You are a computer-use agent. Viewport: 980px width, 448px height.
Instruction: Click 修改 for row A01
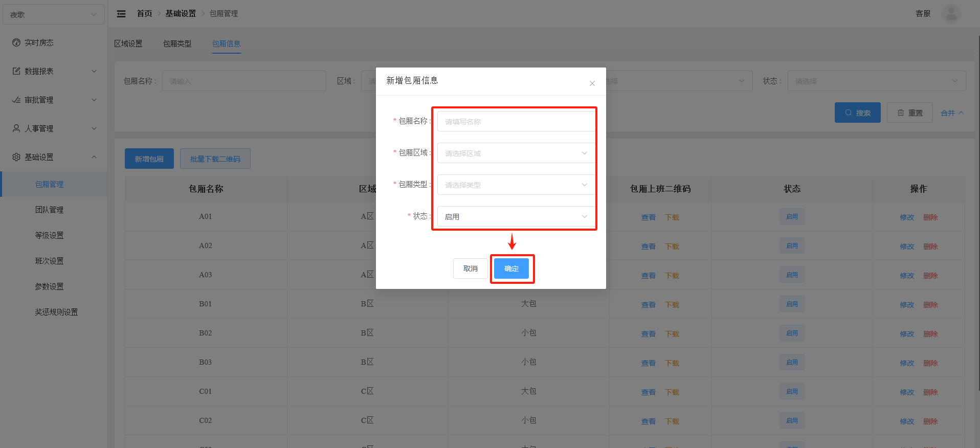(x=907, y=217)
